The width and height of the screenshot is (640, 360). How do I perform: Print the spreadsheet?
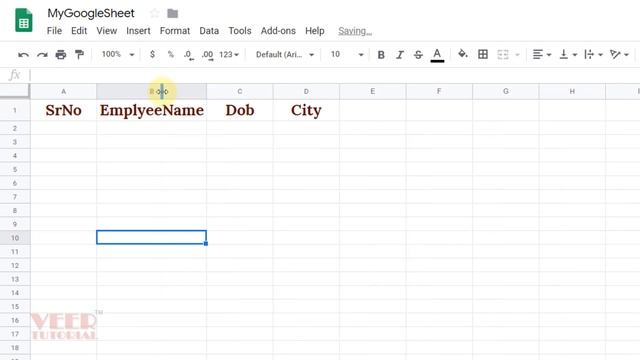click(x=61, y=54)
